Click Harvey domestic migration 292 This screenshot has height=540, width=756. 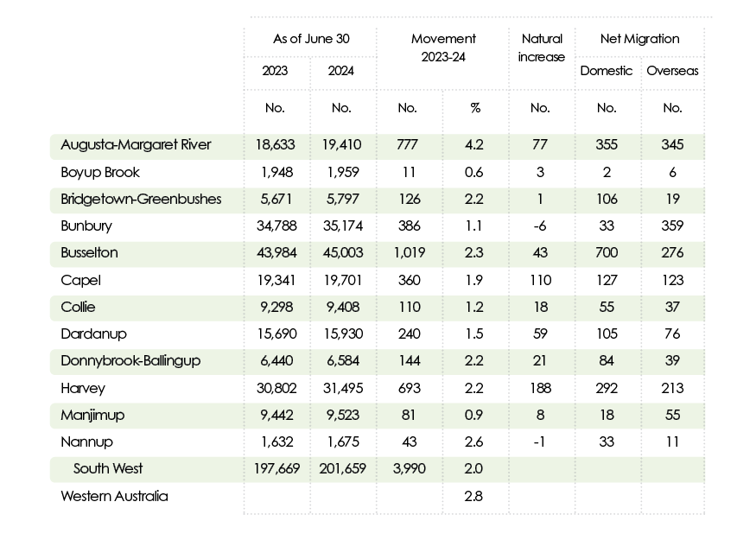click(x=607, y=389)
